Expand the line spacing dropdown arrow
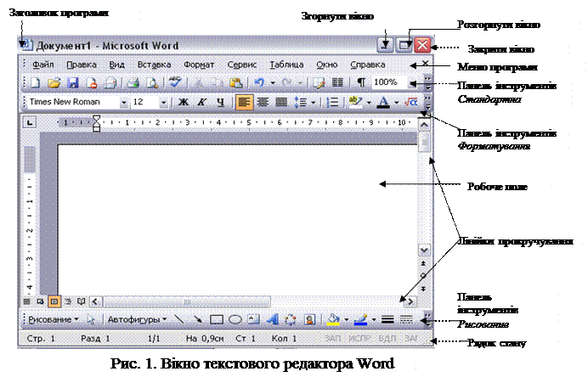 314,102
